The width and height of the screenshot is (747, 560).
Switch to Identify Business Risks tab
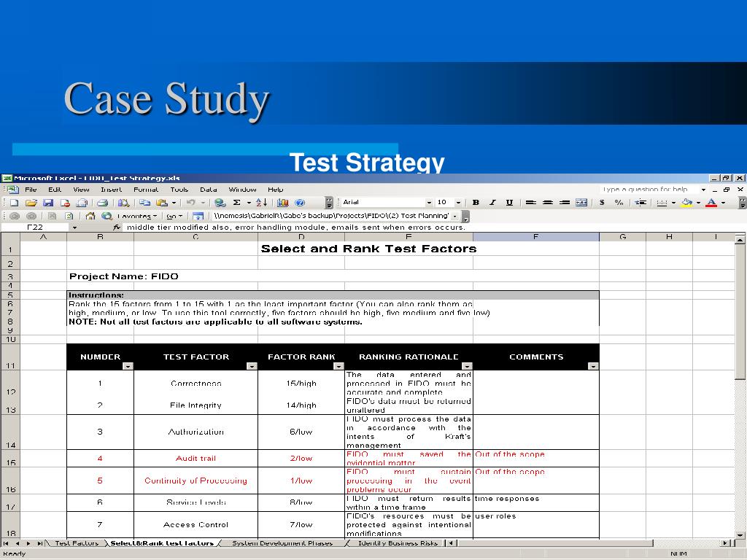(x=398, y=543)
